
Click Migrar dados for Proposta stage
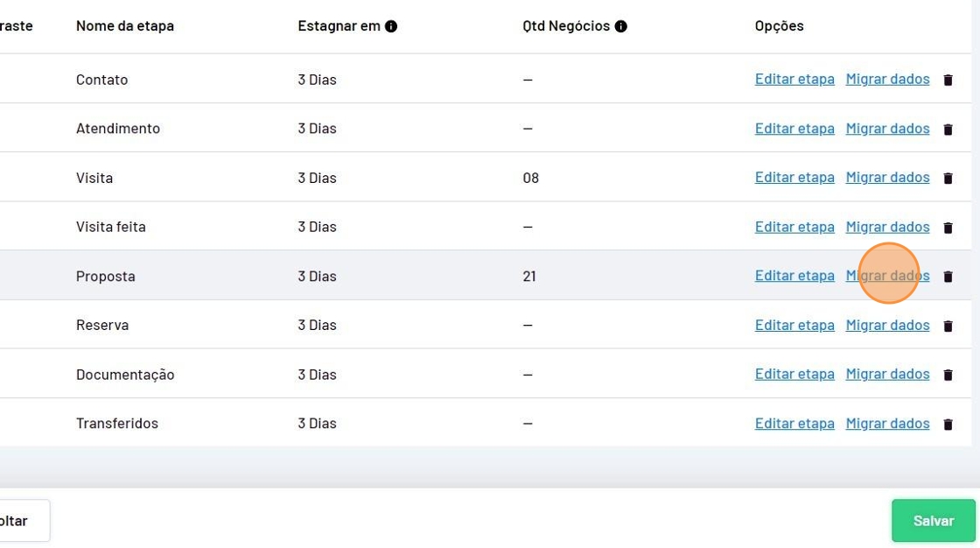point(887,276)
